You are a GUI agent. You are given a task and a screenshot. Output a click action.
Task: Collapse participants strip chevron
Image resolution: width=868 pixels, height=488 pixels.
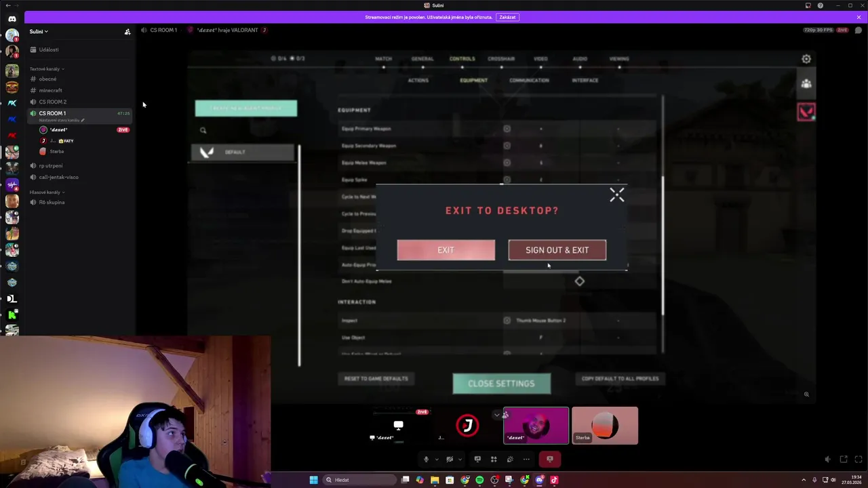pos(496,415)
